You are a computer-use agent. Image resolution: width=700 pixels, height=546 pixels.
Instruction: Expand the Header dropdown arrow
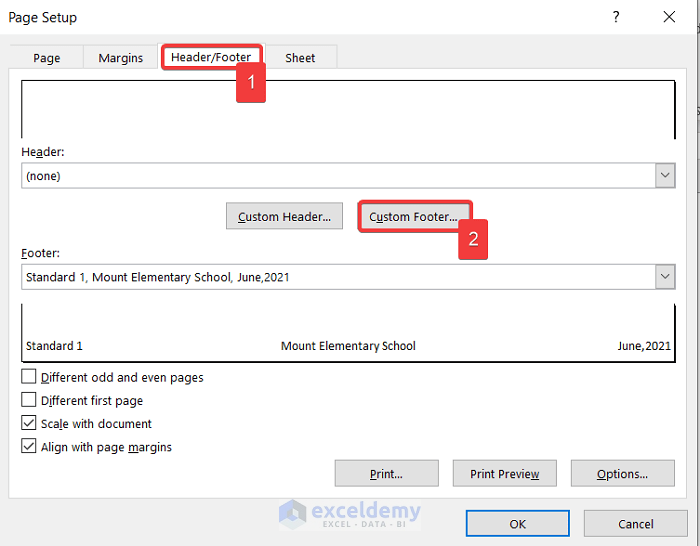(x=665, y=175)
